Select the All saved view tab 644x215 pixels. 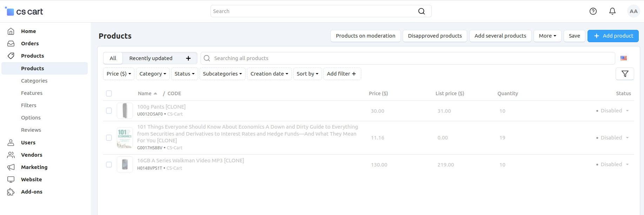pos(113,58)
